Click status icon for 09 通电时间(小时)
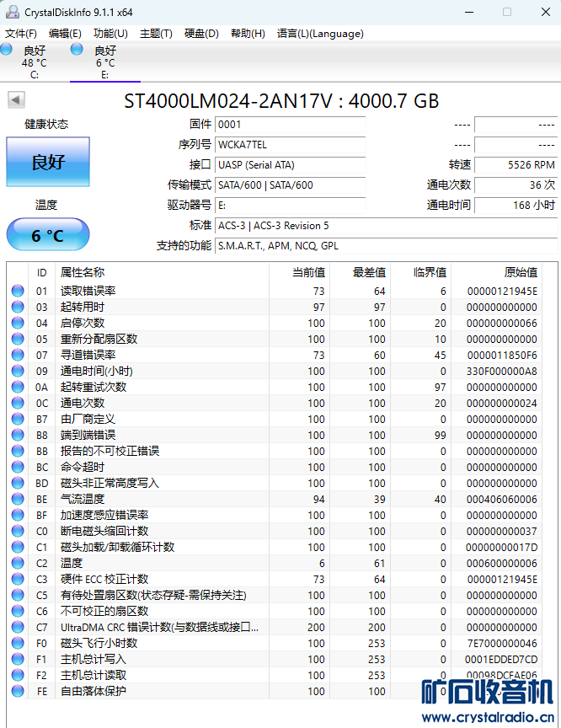 click(x=18, y=371)
